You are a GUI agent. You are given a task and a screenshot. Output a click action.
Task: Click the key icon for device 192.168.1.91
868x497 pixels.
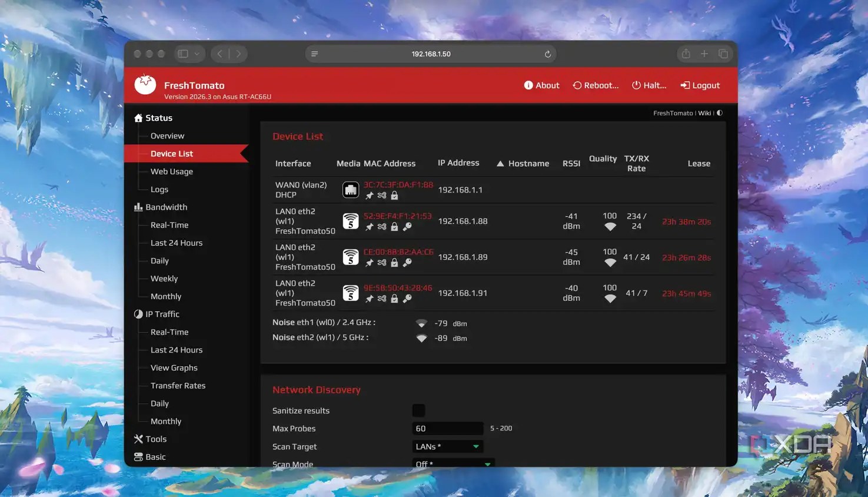point(407,299)
